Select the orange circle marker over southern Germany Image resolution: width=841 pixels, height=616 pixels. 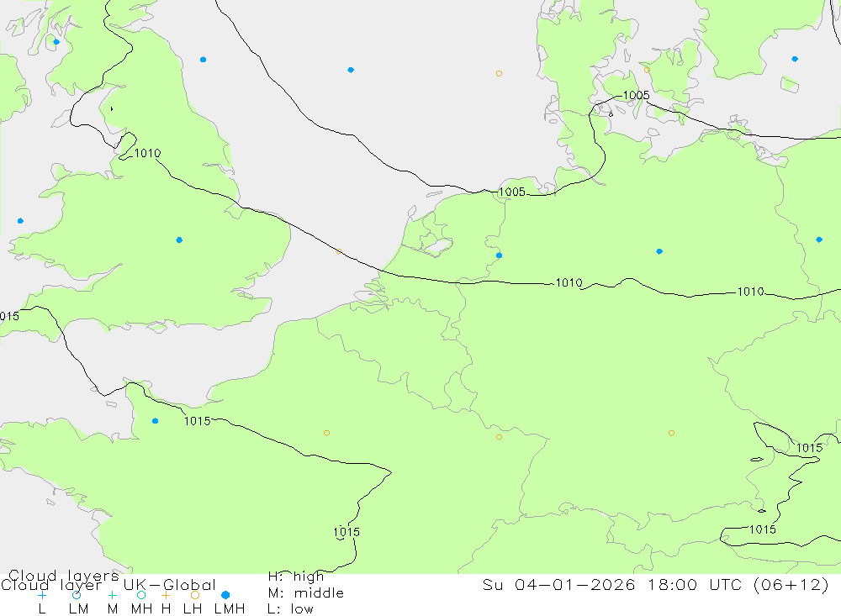[671, 433]
